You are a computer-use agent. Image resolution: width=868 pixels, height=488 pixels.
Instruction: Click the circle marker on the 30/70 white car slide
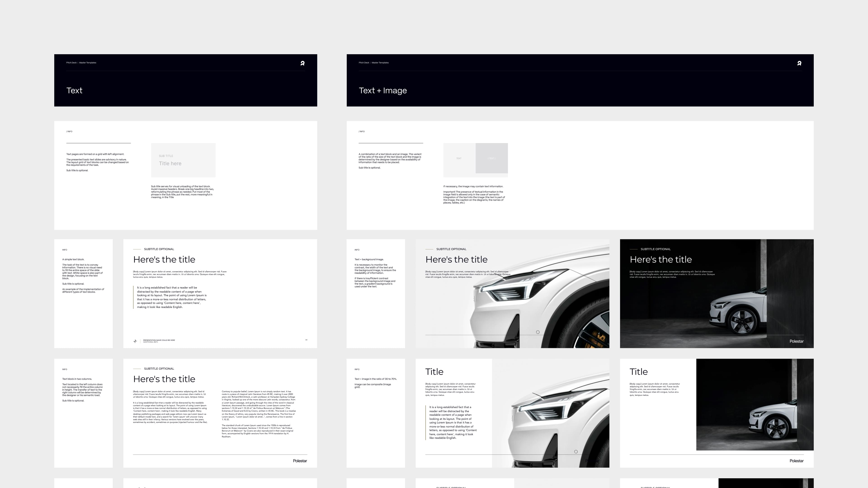click(x=576, y=452)
